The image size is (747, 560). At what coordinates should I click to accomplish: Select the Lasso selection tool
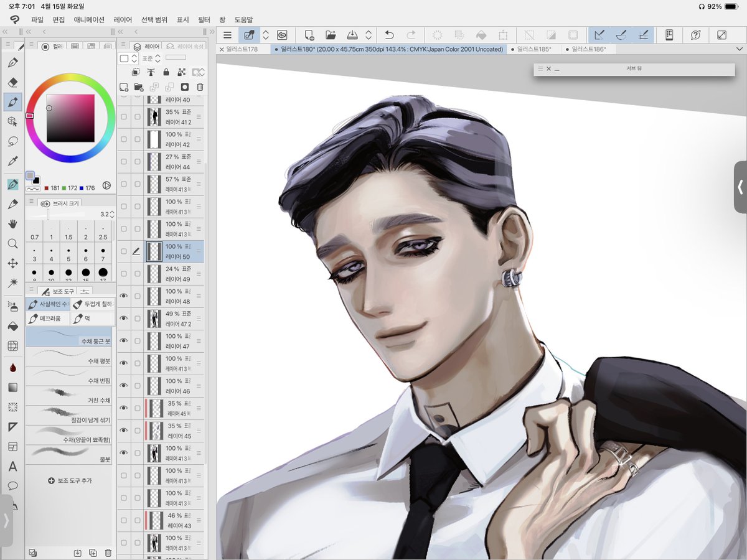pyautogui.click(x=12, y=141)
